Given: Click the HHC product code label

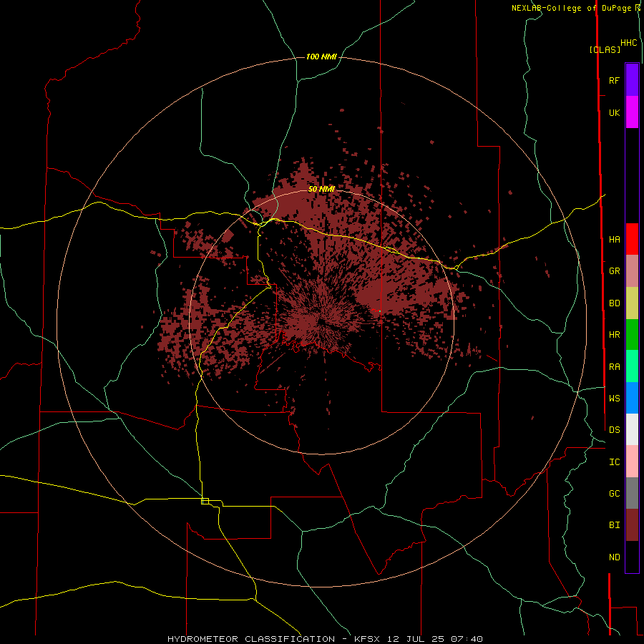Looking at the screenshot, I should point(629,43).
